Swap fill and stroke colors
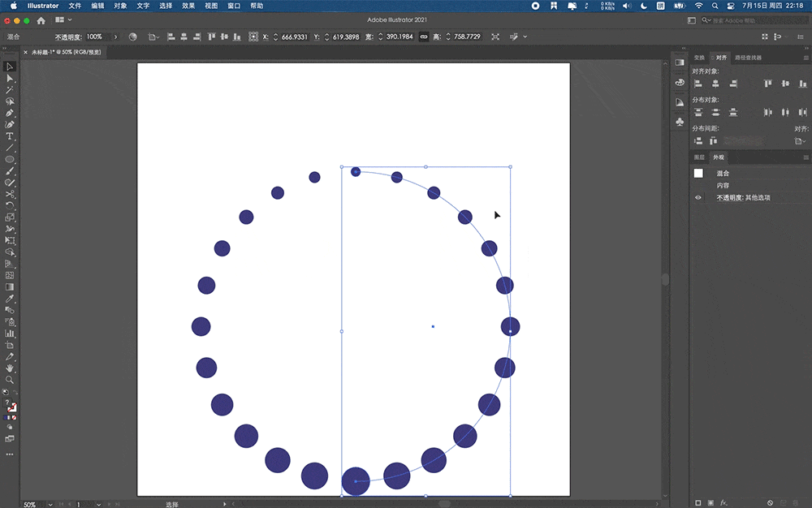The image size is (812, 508). 15,392
